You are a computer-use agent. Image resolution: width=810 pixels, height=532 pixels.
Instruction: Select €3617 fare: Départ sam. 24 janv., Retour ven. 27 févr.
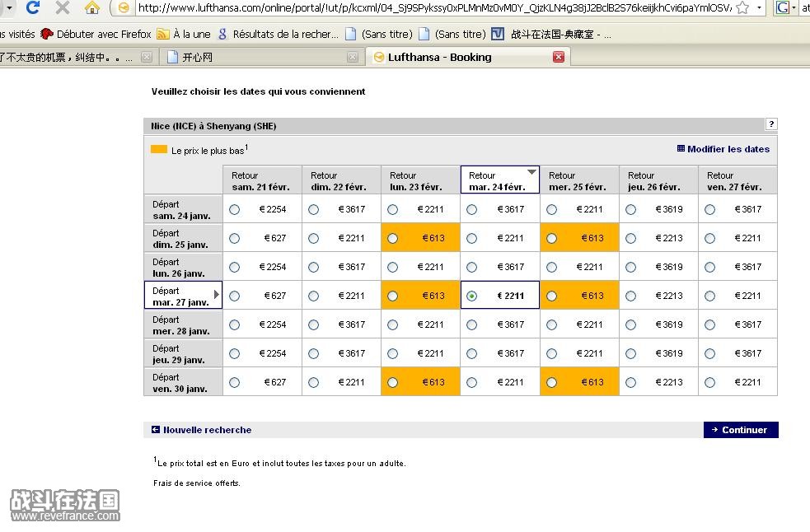click(x=710, y=210)
